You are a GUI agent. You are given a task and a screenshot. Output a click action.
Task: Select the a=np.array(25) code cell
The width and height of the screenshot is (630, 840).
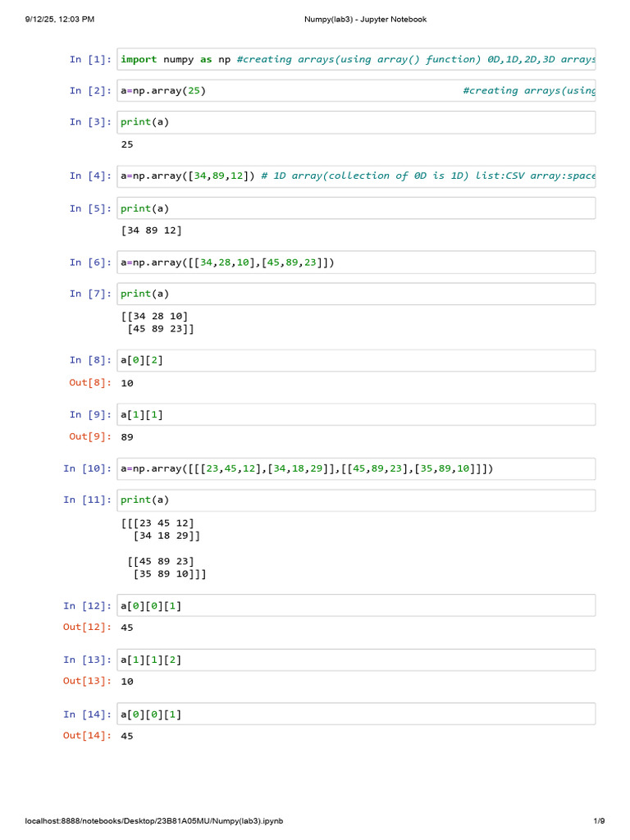pos(356,90)
